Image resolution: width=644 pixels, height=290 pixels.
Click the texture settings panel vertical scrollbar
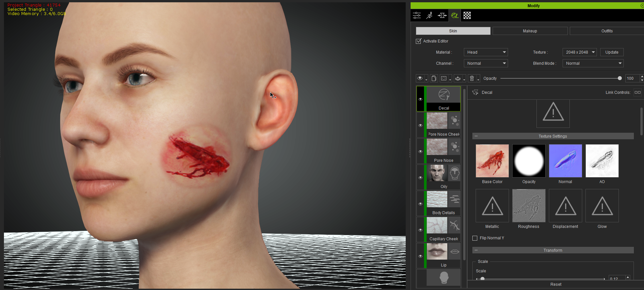[x=641, y=121]
